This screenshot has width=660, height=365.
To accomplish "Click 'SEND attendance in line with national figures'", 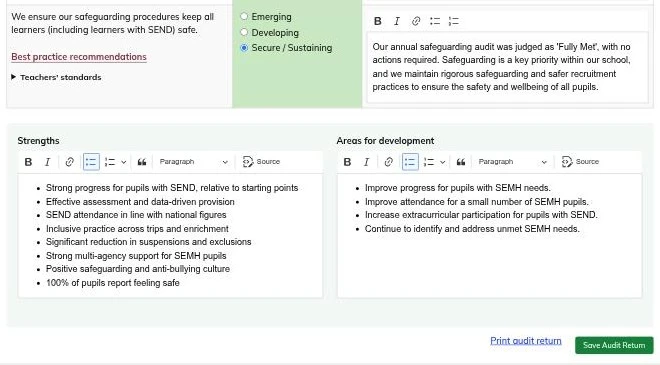I will click(136, 215).
